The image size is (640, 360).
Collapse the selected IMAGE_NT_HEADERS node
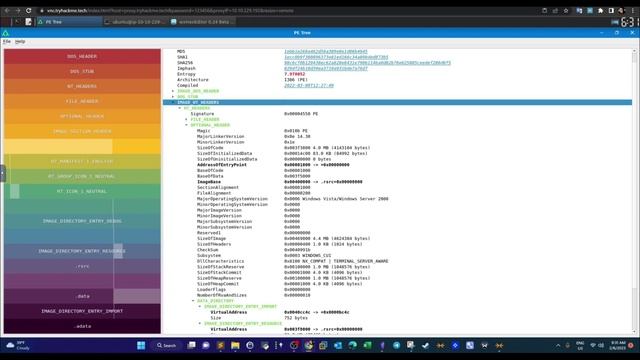tap(173, 102)
